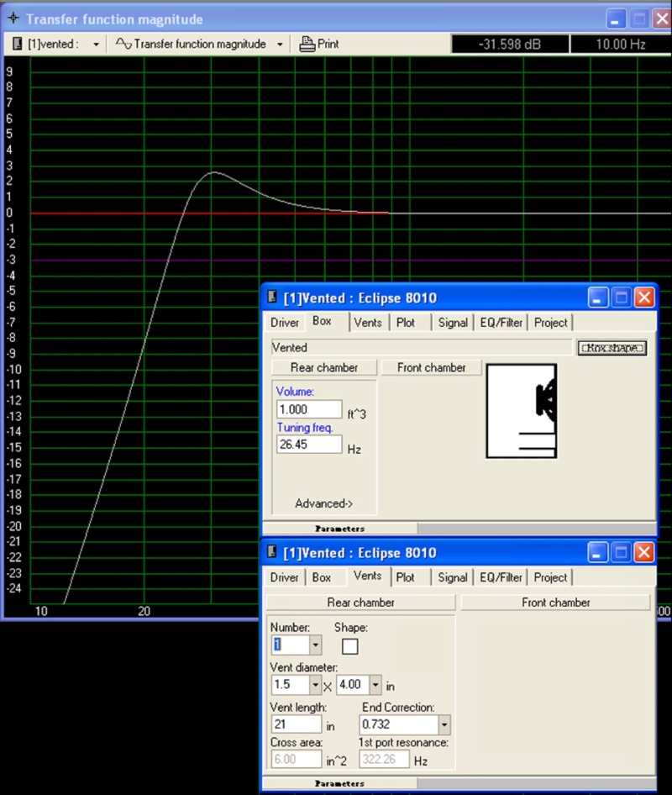Open the [1]vented design dropdown
This screenshot has width=672, height=795.
coord(96,44)
